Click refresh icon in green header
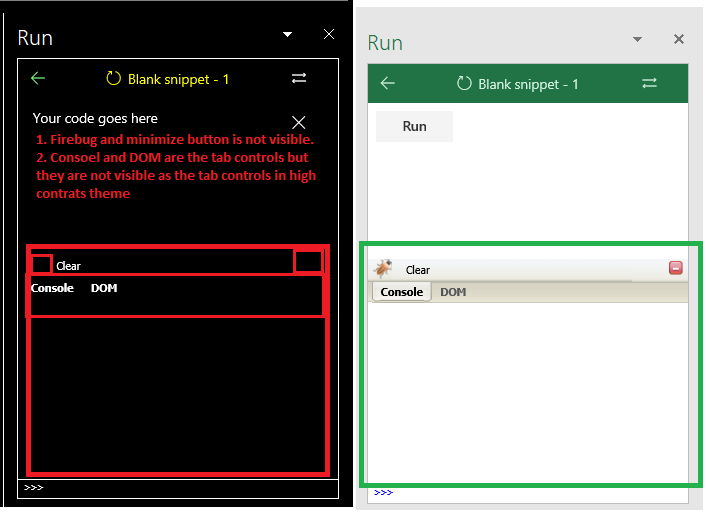The image size is (706, 512). pyautogui.click(x=464, y=83)
